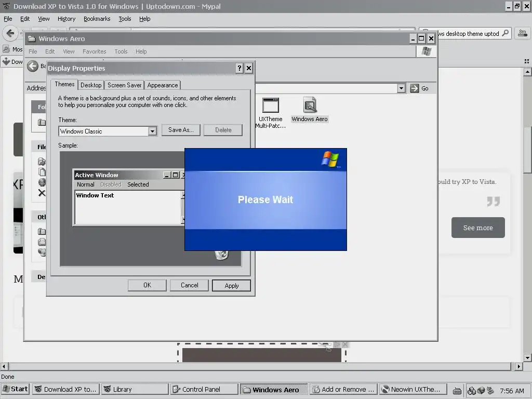
Task: Click OK in Display Properties
Action: (x=147, y=285)
